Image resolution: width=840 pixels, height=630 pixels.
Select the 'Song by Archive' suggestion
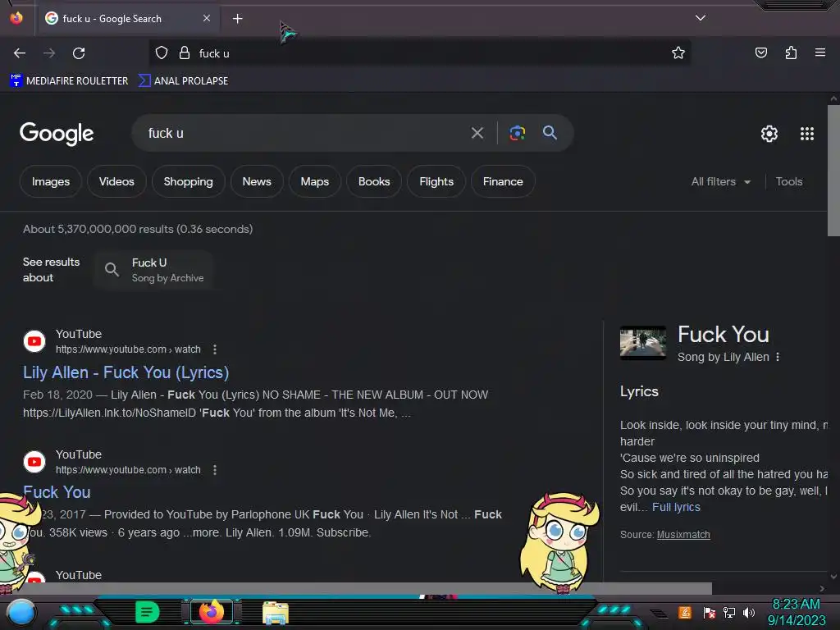coord(154,270)
